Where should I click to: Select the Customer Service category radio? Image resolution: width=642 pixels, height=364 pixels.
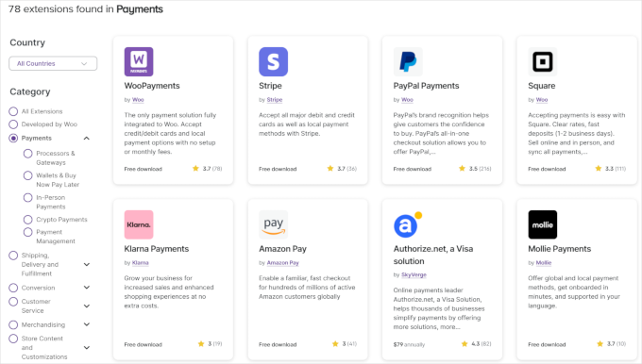(x=13, y=302)
